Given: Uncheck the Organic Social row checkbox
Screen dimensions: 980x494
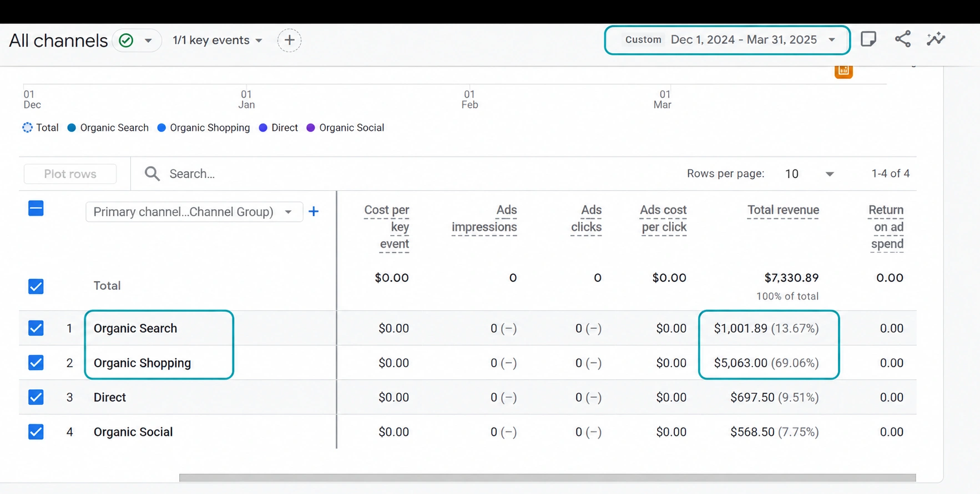Looking at the screenshot, I should click(x=36, y=431).
